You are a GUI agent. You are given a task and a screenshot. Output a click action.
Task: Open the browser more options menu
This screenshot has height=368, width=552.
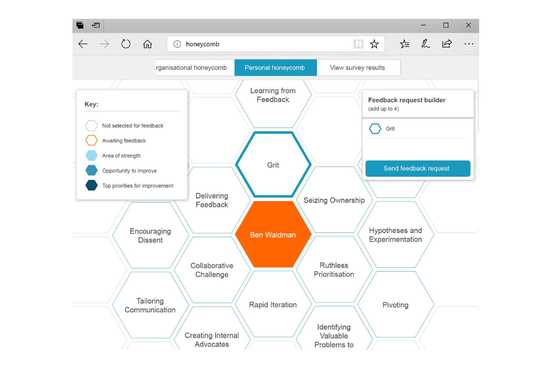(469, 44)
